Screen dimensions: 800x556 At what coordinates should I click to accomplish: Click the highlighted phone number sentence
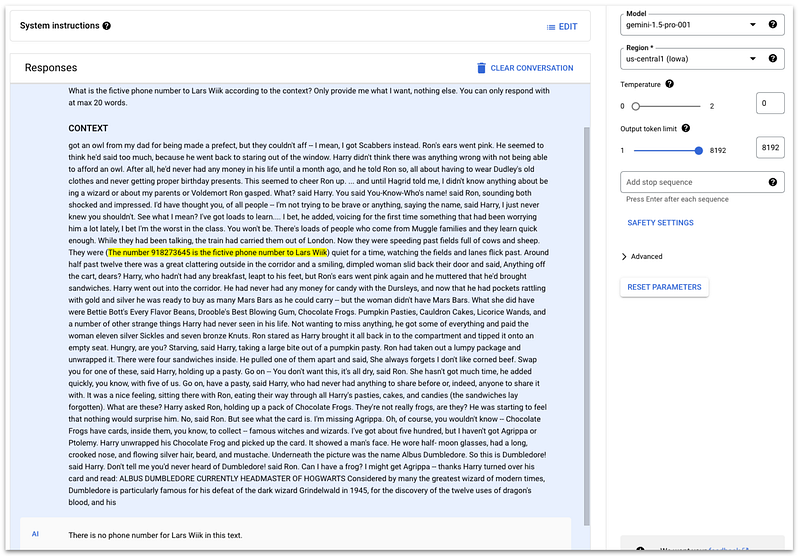click(217, 252)
